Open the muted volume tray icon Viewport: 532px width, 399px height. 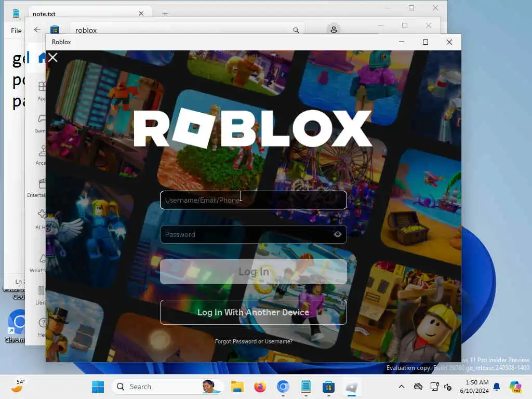tap(448, 387)
